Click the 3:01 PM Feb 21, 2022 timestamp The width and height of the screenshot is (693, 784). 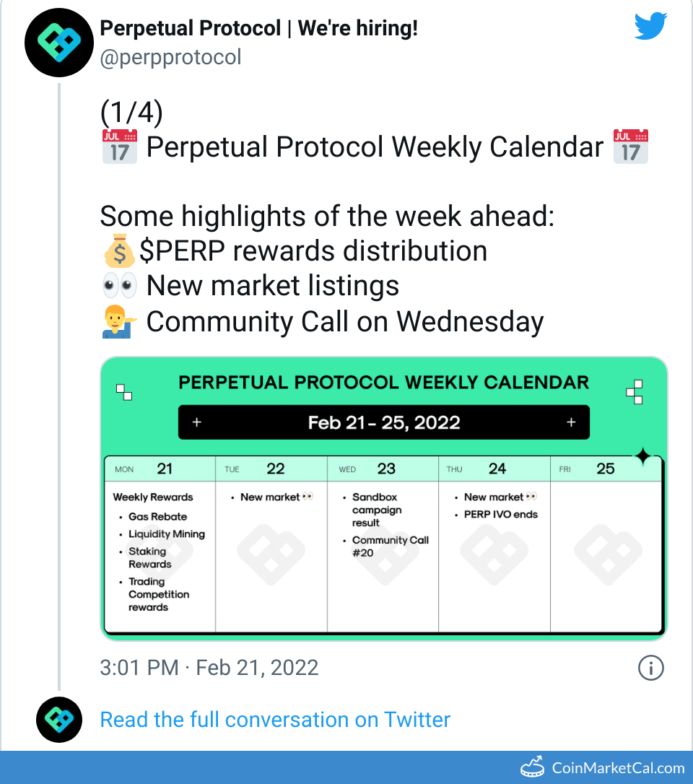(x=209, y=668)
